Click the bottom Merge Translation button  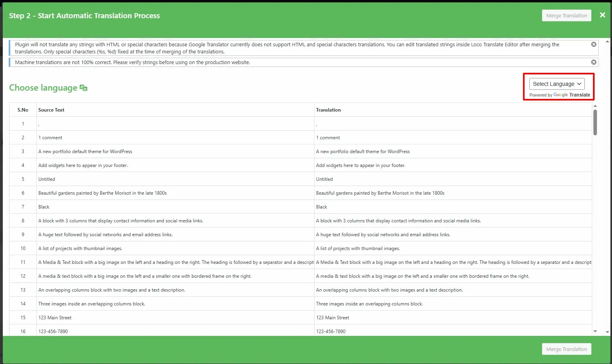point(567,349)
